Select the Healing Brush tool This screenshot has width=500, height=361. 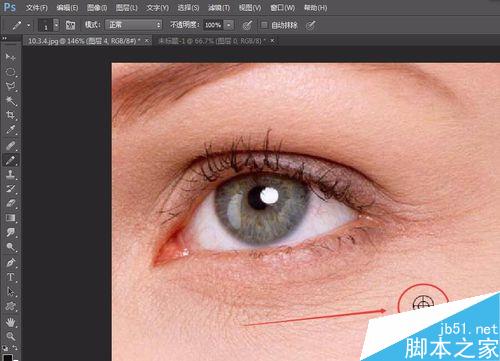pos(10,146)
